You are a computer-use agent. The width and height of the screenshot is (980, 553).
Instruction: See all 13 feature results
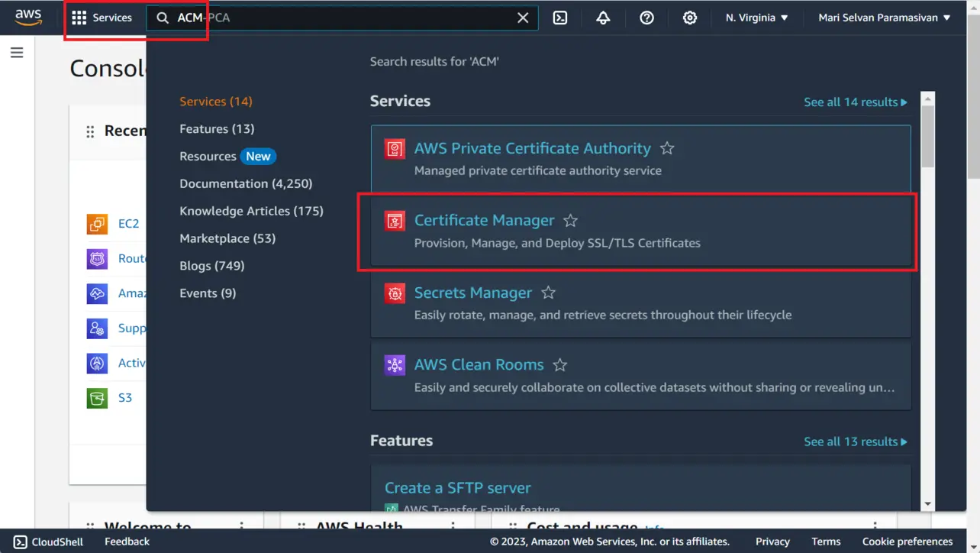click(x=856, y=442)
